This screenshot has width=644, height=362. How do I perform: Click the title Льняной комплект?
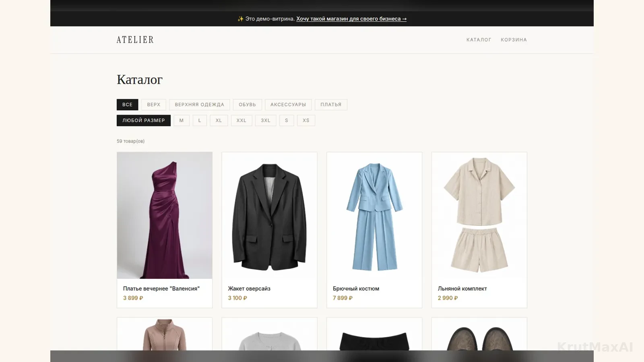(462, 288)
